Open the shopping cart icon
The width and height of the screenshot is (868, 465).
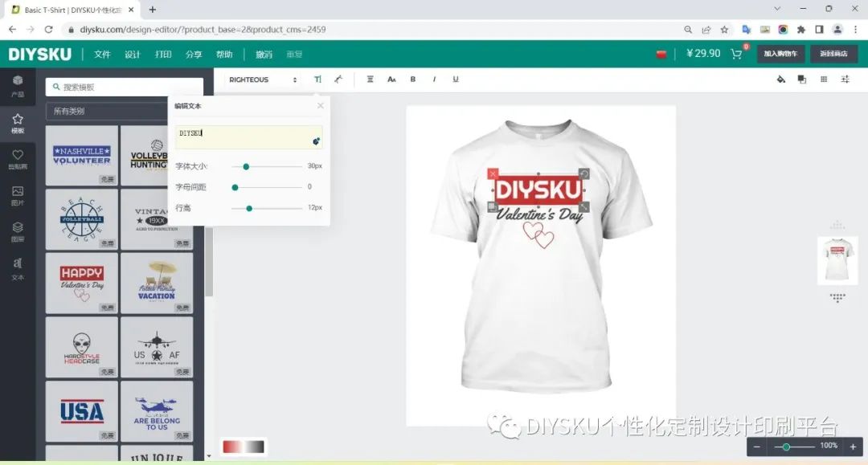coord(737,54)
